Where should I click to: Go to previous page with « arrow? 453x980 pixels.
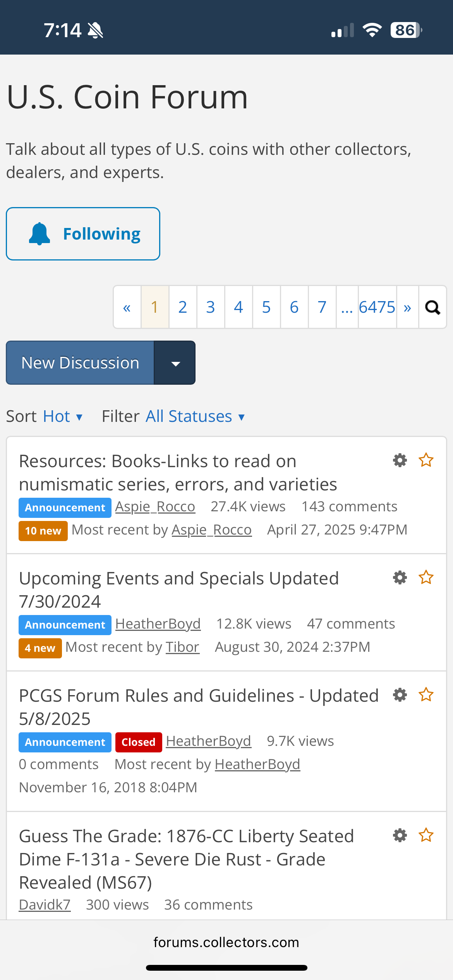pyautogui.click(x=127, y=307)
